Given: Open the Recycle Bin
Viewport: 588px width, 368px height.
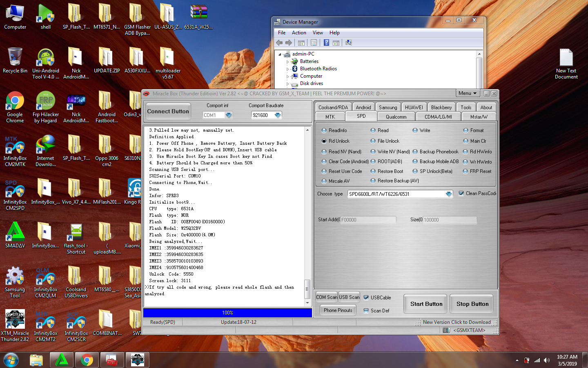Looking at the screenshot, I should click(15, 60).
